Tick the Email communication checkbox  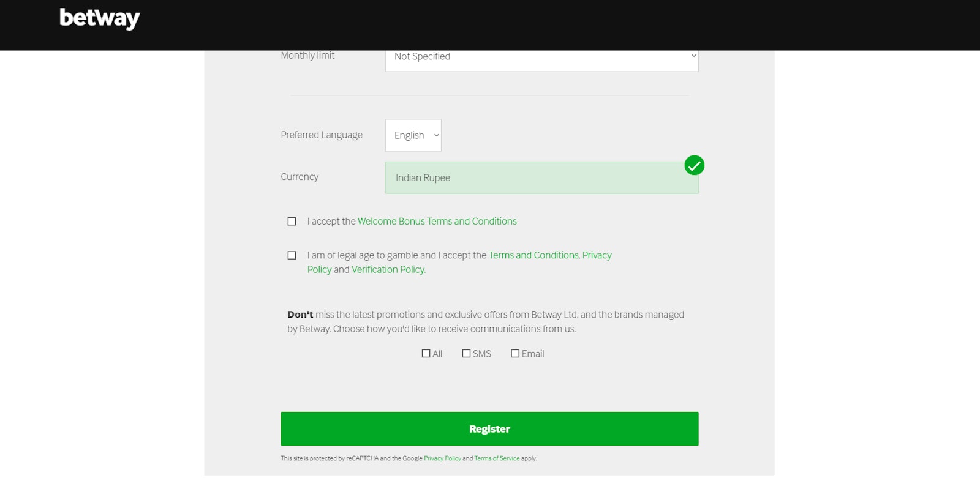click(516, 354)
